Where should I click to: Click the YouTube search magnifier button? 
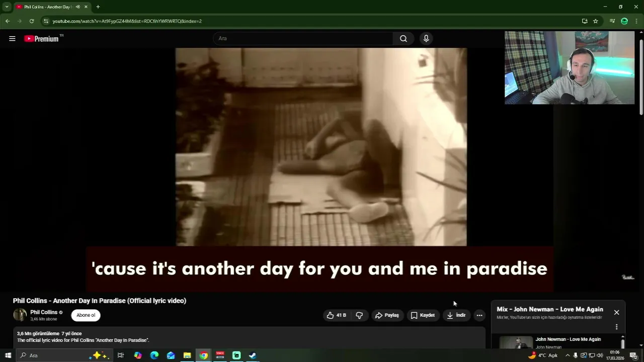click(x=404, y=39)
